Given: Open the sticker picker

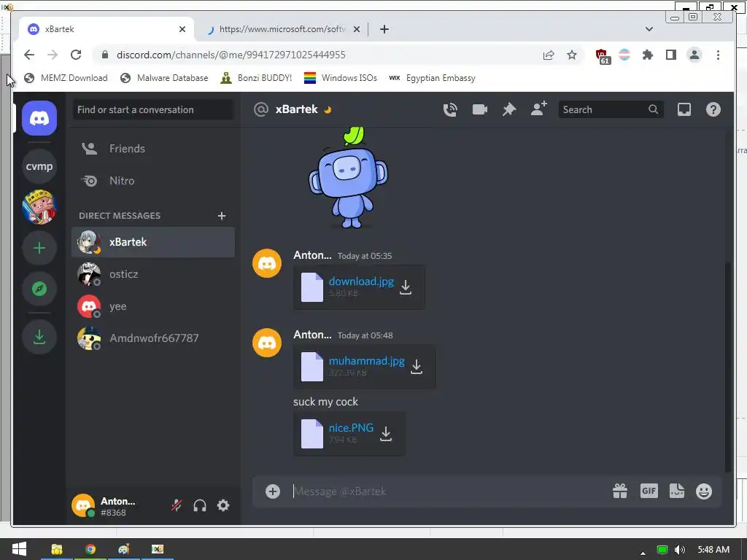Looking at the screenshot, I should click(676, 491).
